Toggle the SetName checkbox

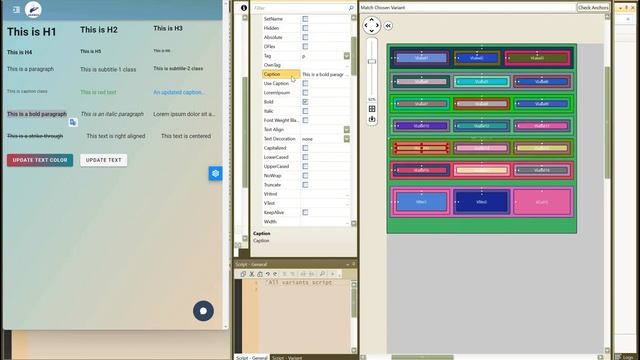click(x=305, y=19)
